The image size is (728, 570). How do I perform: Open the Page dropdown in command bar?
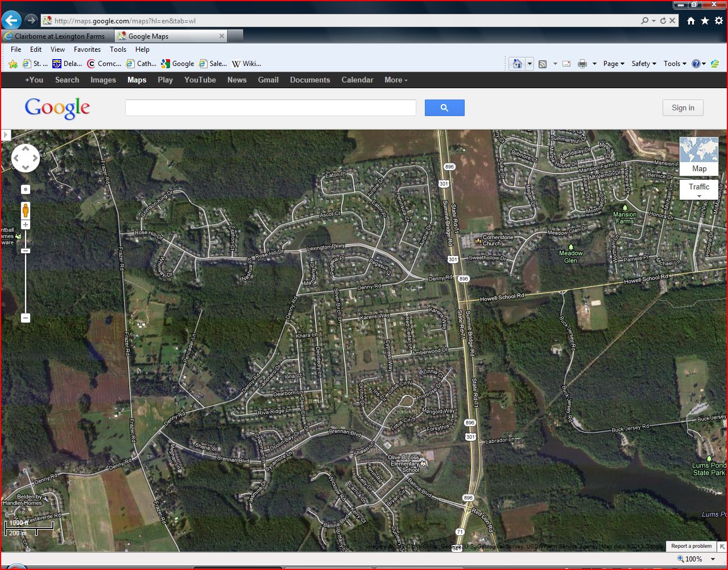pyautogui.click(x=614, y=64)
